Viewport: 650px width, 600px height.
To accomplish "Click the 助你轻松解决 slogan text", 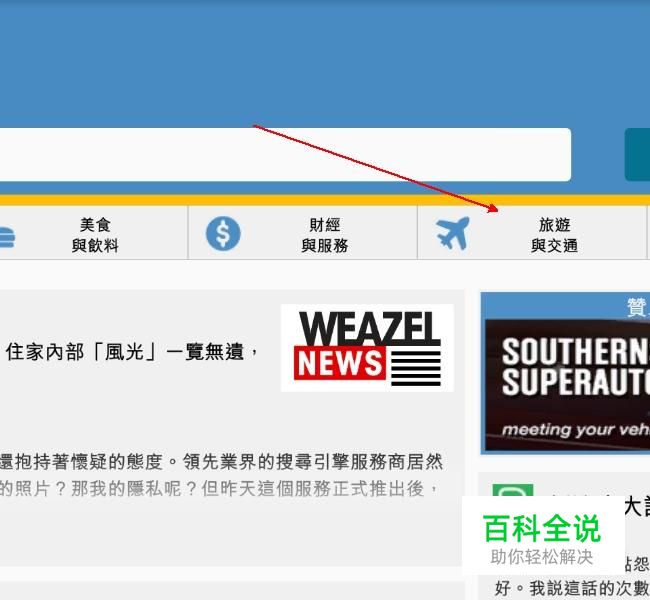I will coord(541,557).
